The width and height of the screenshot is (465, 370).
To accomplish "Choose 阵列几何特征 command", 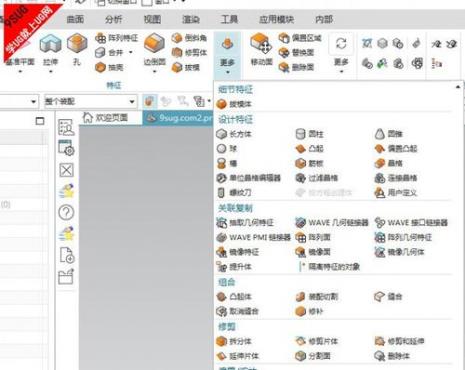I will coord(403,237).
